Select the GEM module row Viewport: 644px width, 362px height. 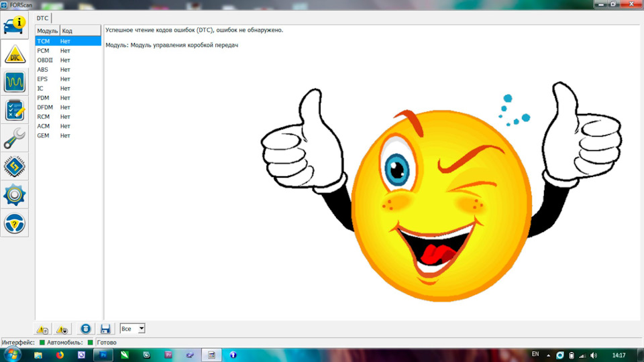tap(68, 135)
